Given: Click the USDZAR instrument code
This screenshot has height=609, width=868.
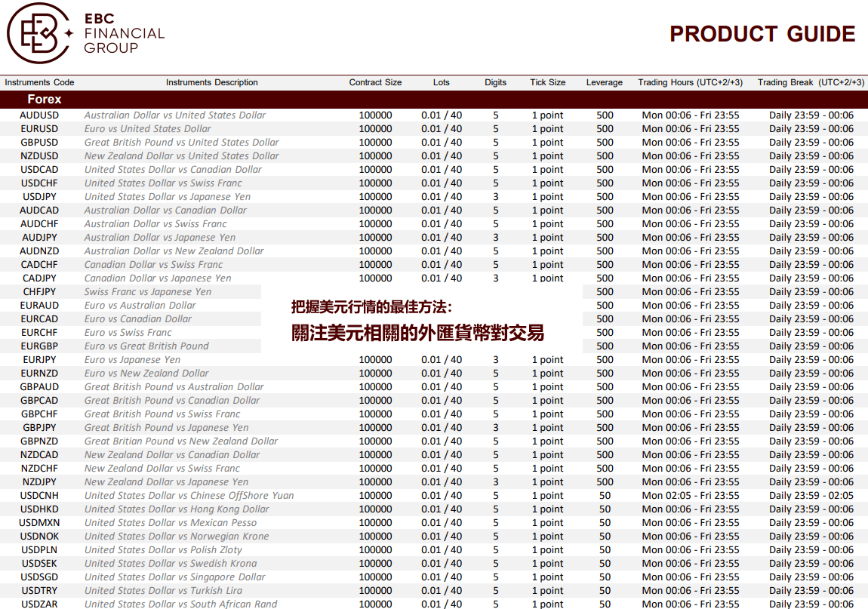Looking at the screenshot, I should click(39, 604).
